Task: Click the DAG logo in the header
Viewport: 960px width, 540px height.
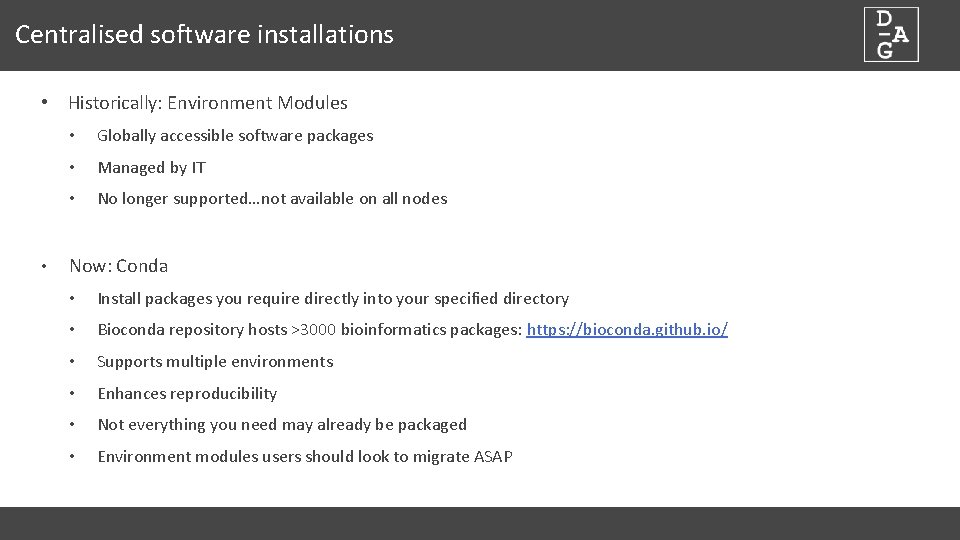Action: [891, 34]
